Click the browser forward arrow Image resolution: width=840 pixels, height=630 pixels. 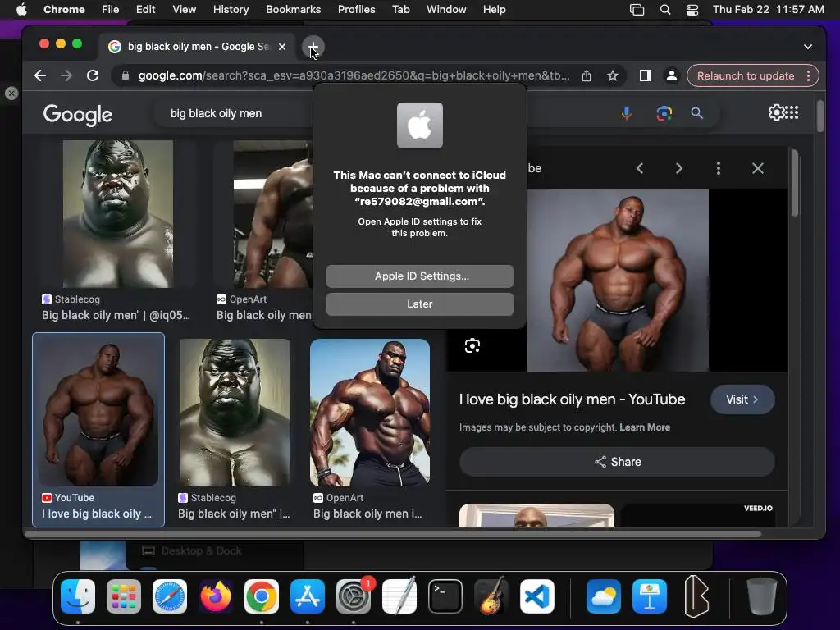click(66, 75)
